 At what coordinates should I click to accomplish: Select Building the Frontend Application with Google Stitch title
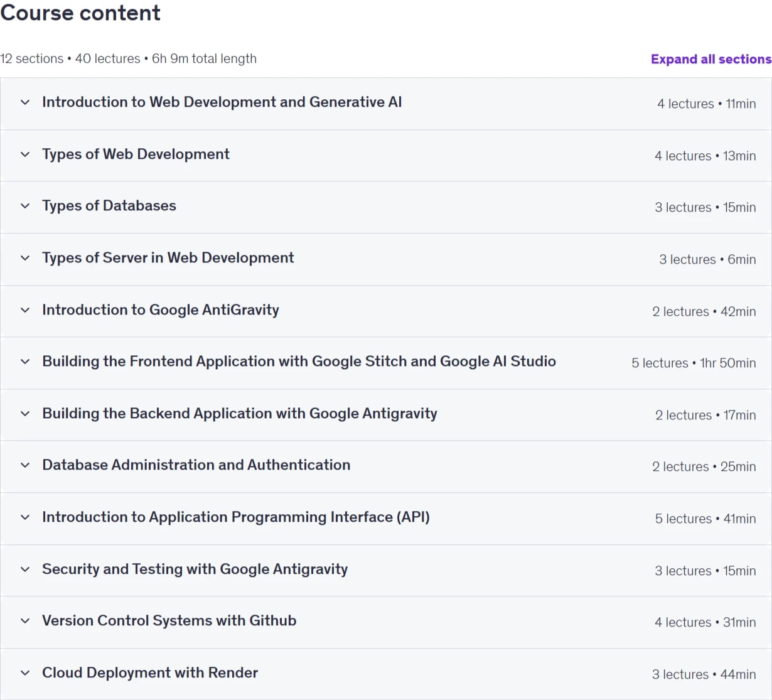pos(299,361)
